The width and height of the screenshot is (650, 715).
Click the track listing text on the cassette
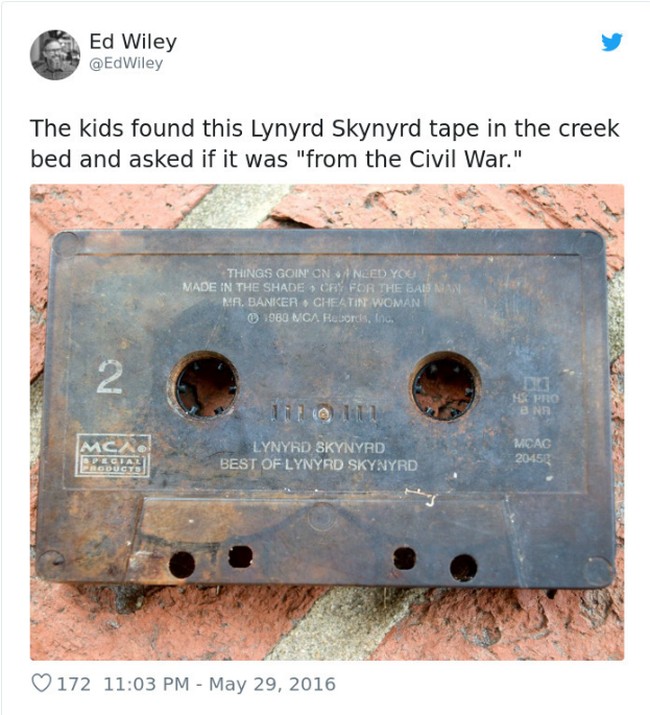[321, 287]
